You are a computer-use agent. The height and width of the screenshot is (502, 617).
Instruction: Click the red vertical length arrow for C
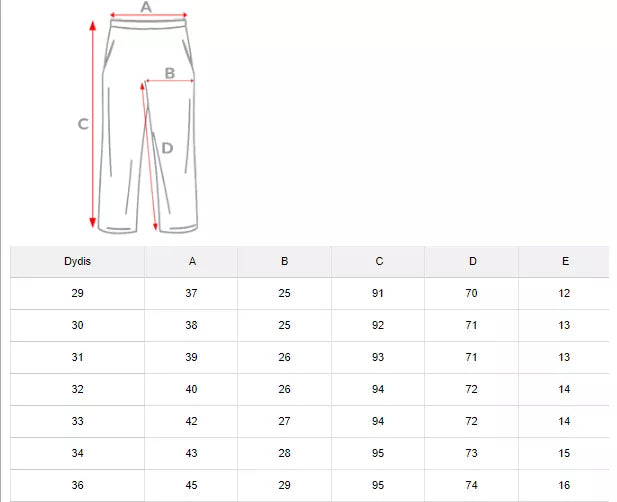(x=93, y=125)
